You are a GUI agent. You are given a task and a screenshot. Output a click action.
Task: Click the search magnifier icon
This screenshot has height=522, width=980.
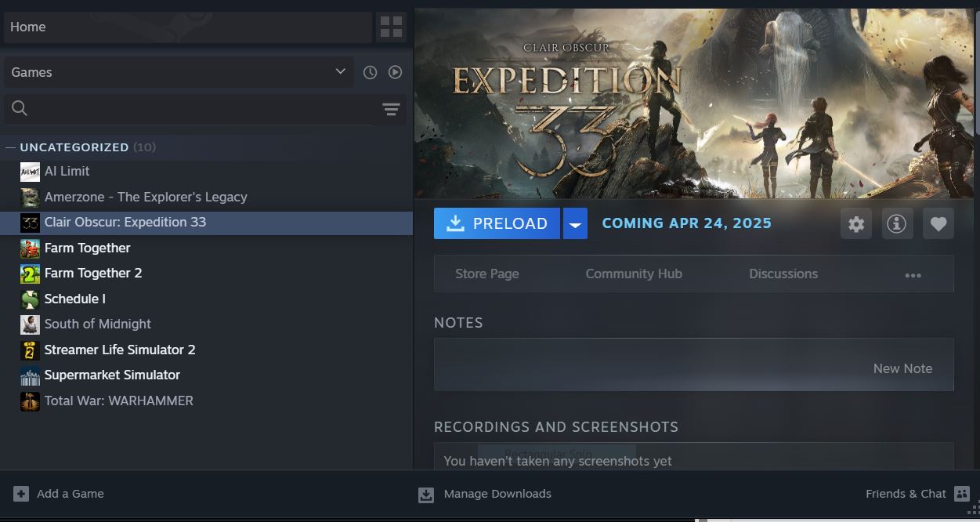20,108
